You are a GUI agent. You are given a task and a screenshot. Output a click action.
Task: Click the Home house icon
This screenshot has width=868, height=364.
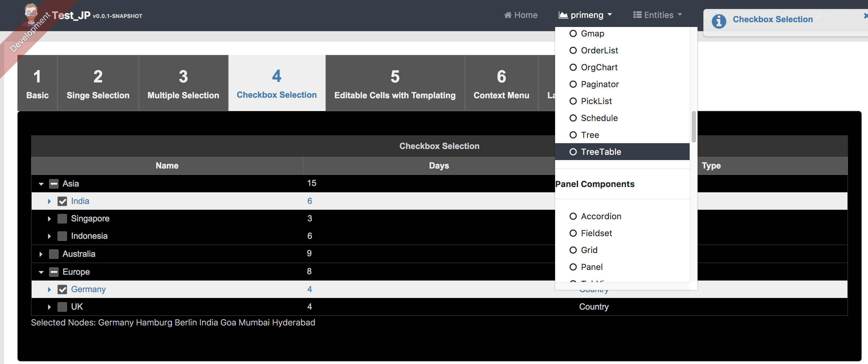(507, 15)
